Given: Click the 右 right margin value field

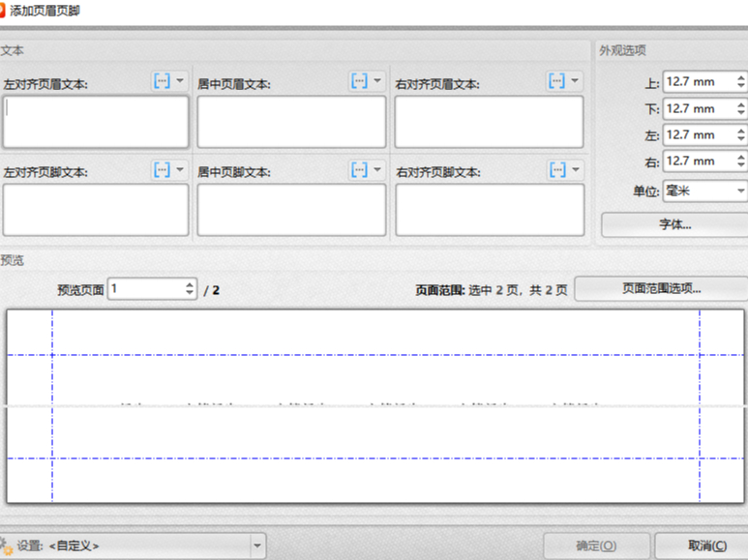Looking at the screenshot, I should (699, 162).
